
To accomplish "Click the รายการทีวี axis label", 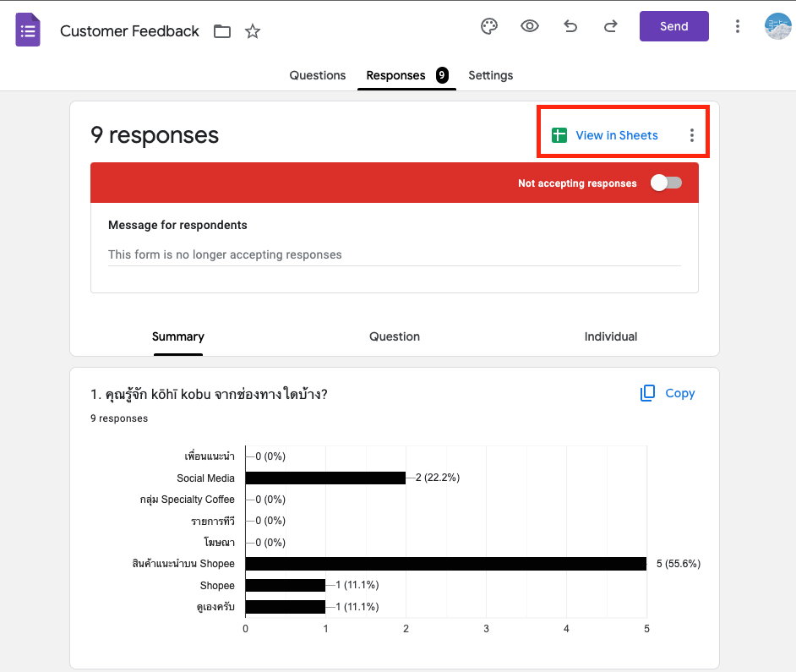I will [x=213, y=522].
